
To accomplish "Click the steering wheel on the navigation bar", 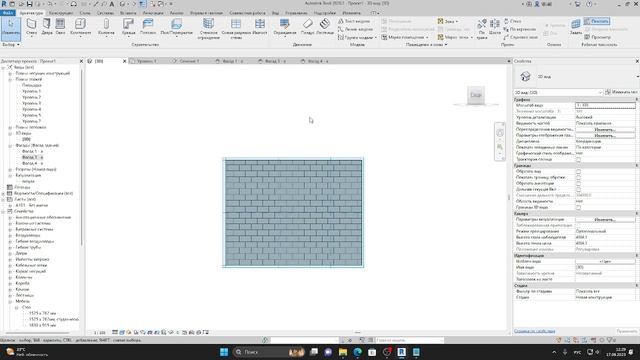I will [x=500, y=133].
